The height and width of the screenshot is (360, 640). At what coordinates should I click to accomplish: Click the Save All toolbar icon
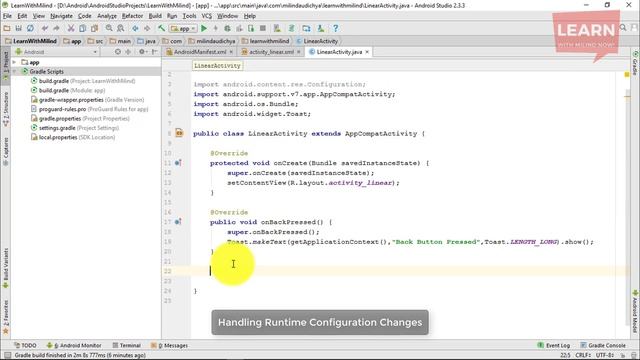pos(18,28)
